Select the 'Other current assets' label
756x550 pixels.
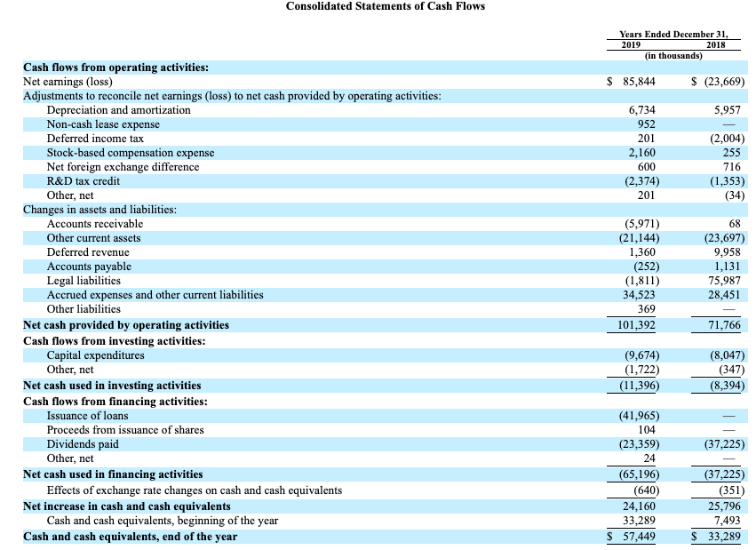[93, 238]
